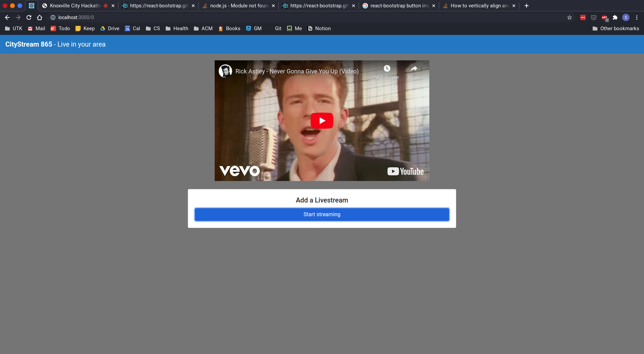The image size is (644, 354).
Task: Click the Share arrow icon on video
Action: (x=414, y=68)
